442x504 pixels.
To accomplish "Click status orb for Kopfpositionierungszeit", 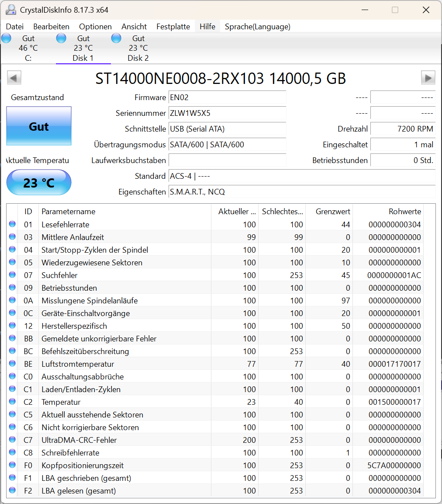I will [x=12, y=465].
